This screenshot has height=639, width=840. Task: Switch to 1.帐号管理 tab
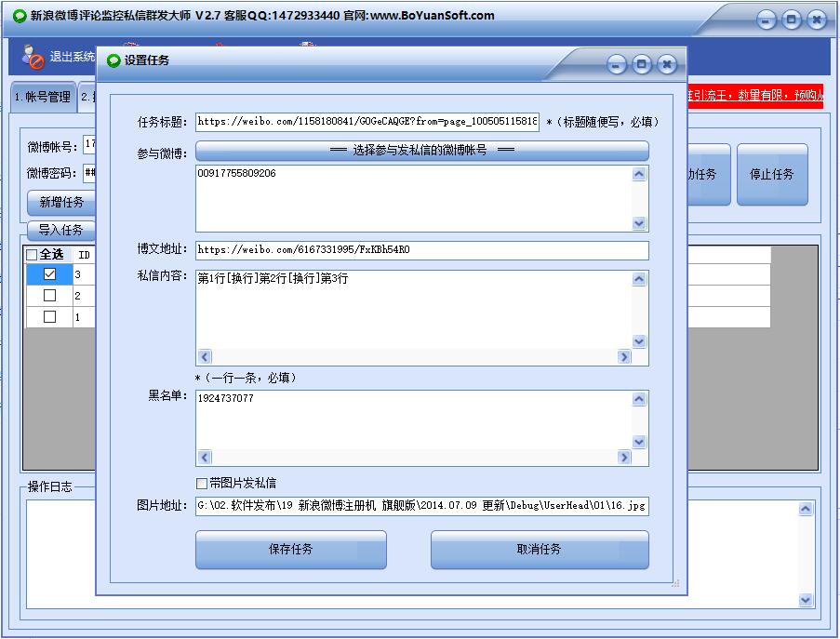(x=43, y=97)
